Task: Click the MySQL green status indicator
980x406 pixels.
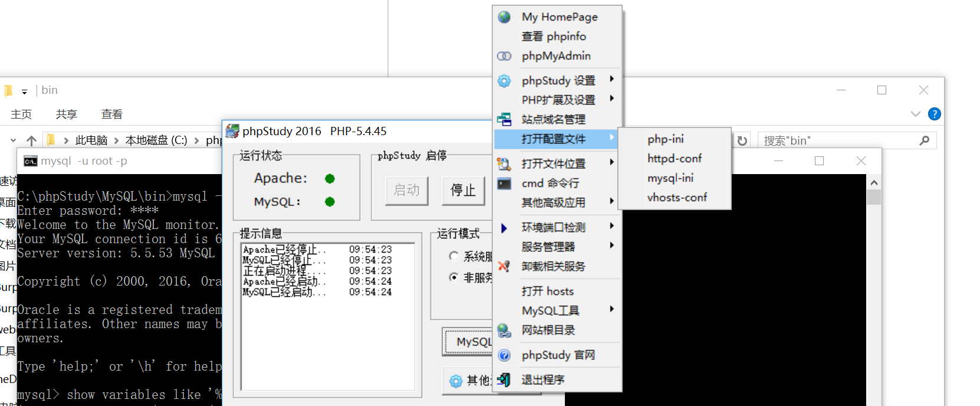Action: point(330,202)
